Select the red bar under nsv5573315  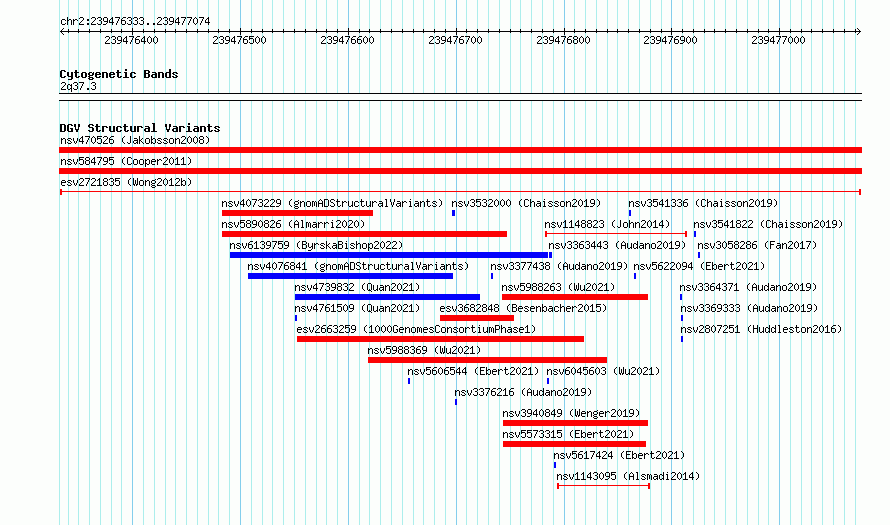[574, 444]
